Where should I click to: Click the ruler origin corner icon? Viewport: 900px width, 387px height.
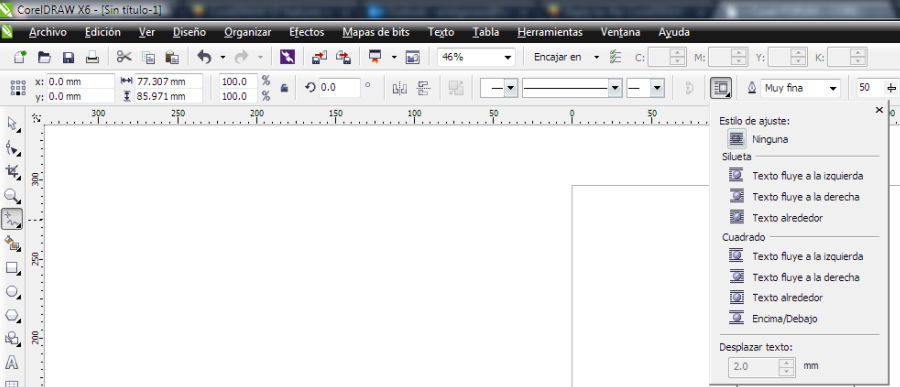click(37, 118)
